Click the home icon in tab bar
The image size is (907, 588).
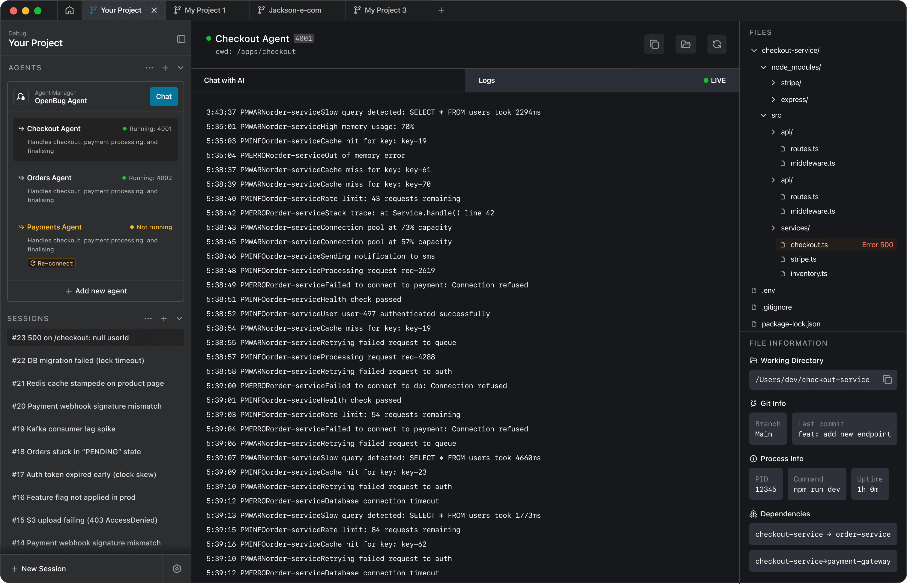[x=69, y=10]
